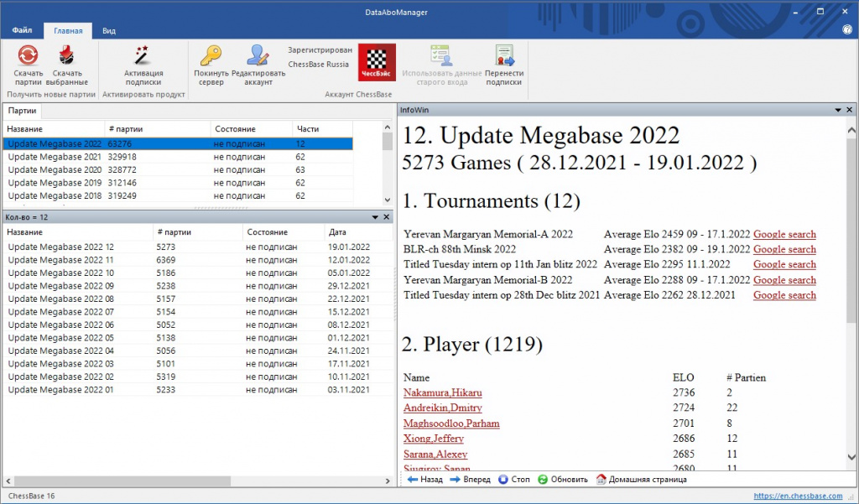Switch to the Вид ribbon tab

[x=108, y=29]
